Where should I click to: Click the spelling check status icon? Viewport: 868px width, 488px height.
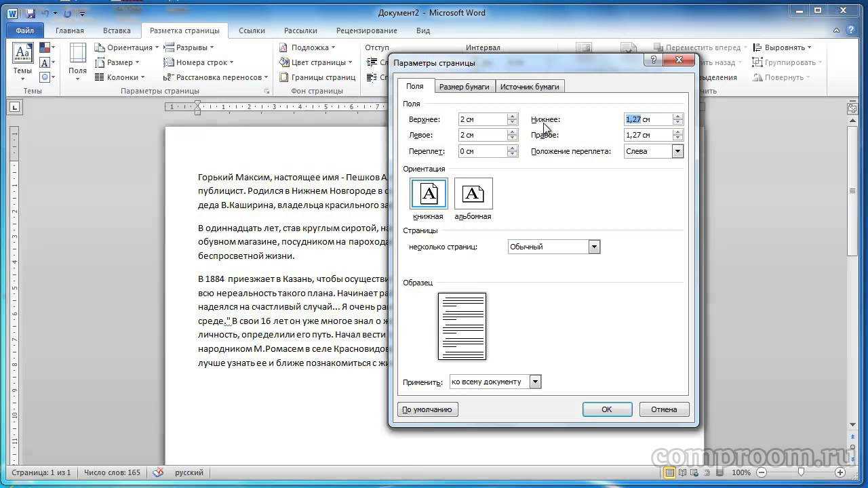coord(158,472)
